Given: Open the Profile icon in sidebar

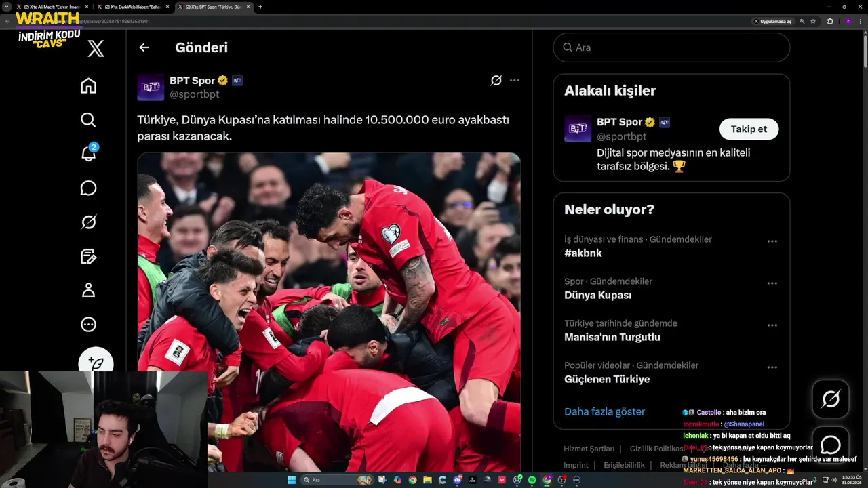Looking at the screenshot, I should pos(88,290).
